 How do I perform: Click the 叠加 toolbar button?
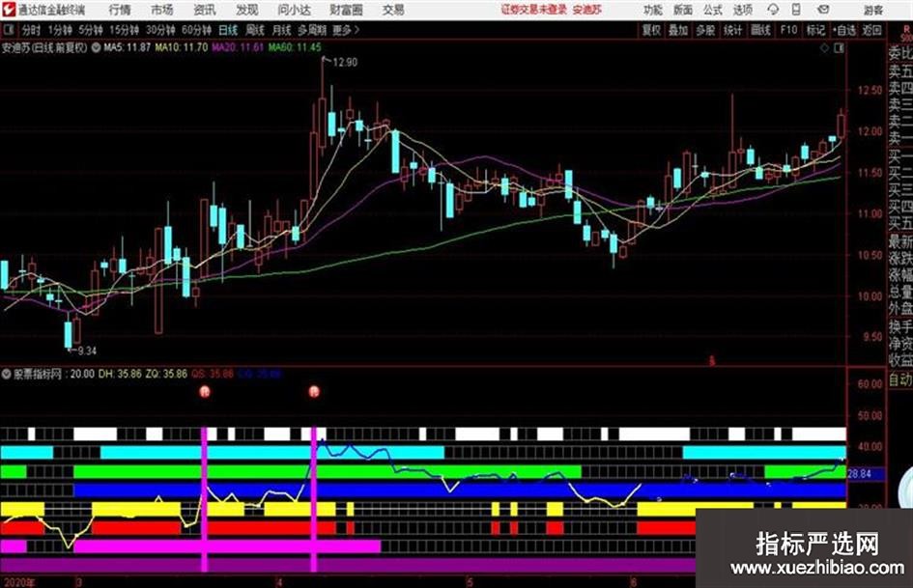tap(678, 30)
